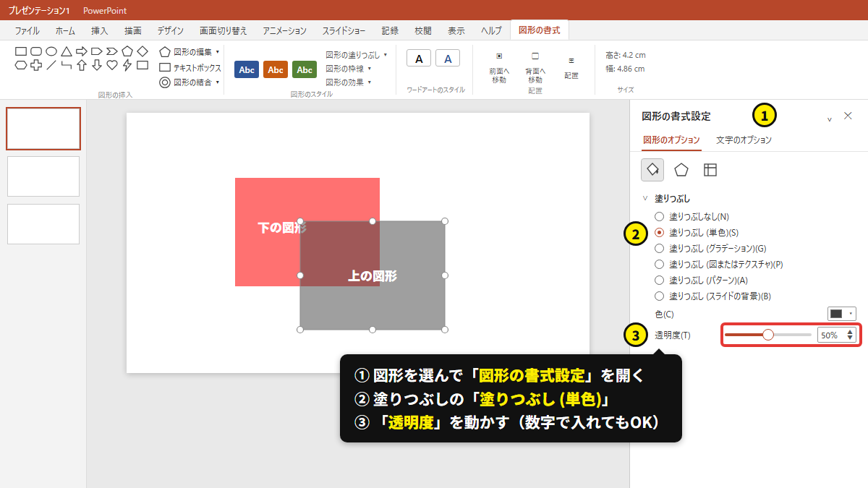The image size is (868, 488).
Task: Select the straight line shape
Action: [51, 65]
